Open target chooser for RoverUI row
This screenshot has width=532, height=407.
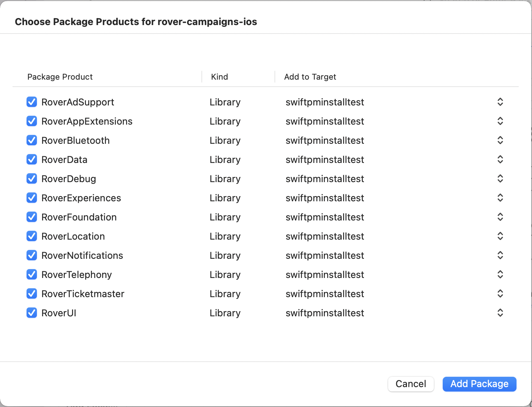500,313
